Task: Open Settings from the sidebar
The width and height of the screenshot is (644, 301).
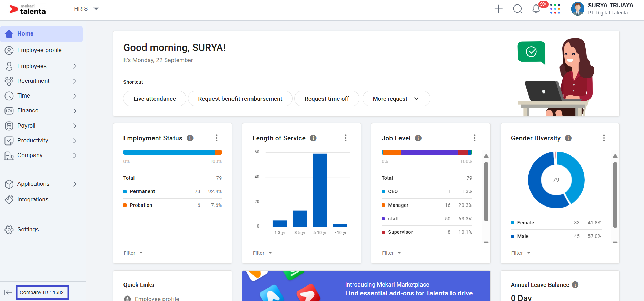Action: tap(28, 230)
